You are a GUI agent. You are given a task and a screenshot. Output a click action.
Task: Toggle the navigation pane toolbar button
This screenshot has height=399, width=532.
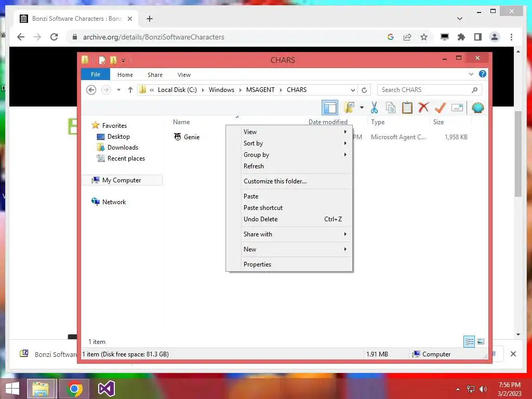(x=329, y=108)
